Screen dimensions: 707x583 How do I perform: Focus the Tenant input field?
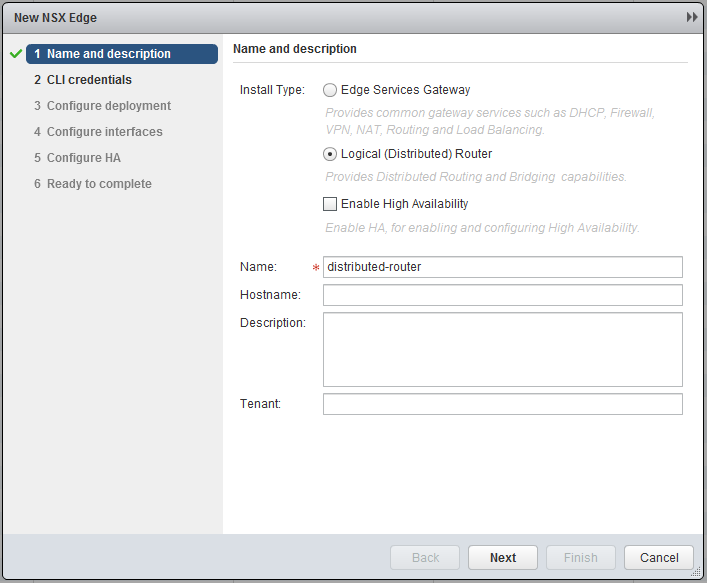502,404
